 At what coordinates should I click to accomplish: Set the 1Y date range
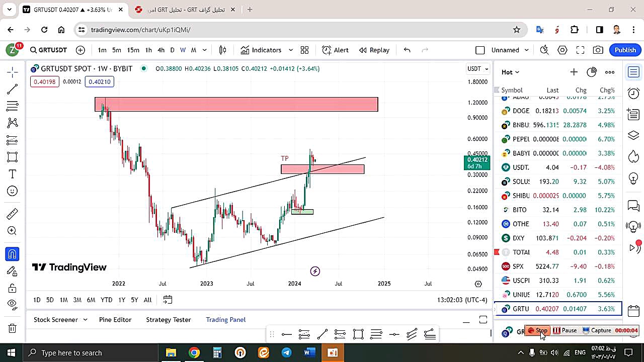(x=122, y=300)
